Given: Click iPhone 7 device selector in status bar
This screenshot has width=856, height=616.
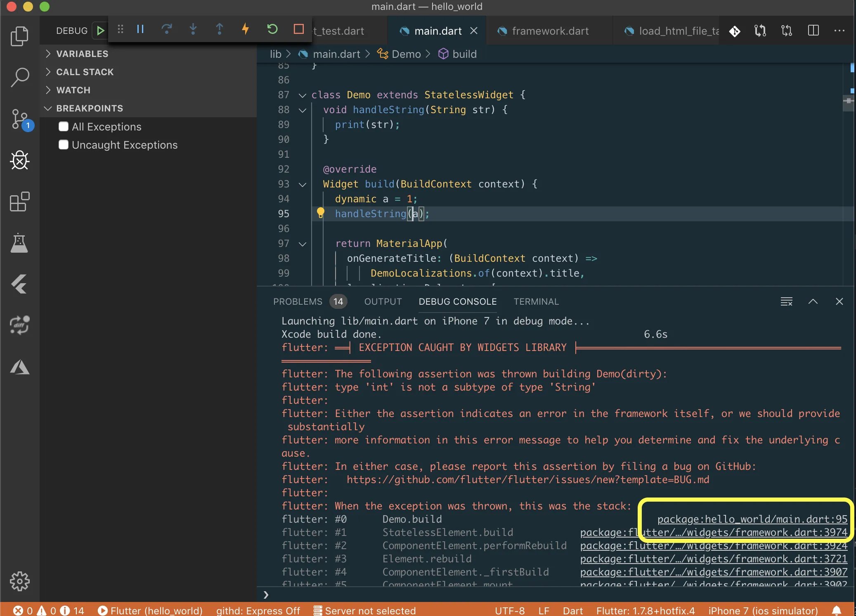Looking at the screenshot, I should [763, 610].
